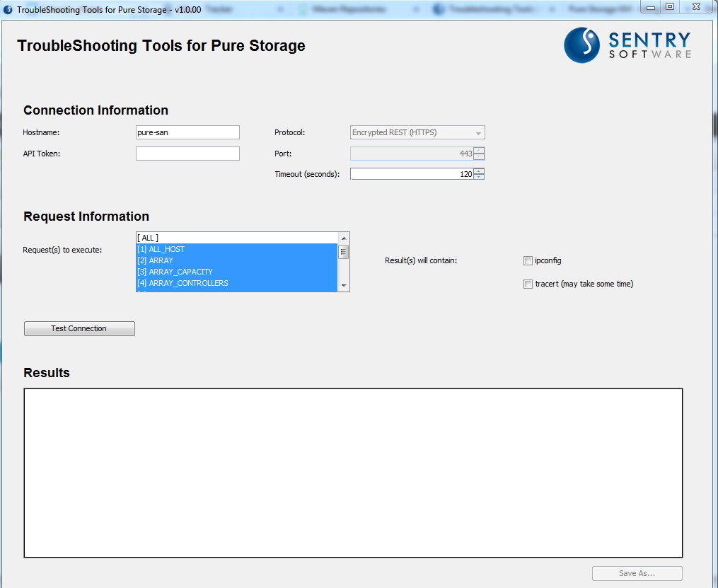Enable the tracert checkbox
Viewport: 718px width, 588px height.
point(528,284)
